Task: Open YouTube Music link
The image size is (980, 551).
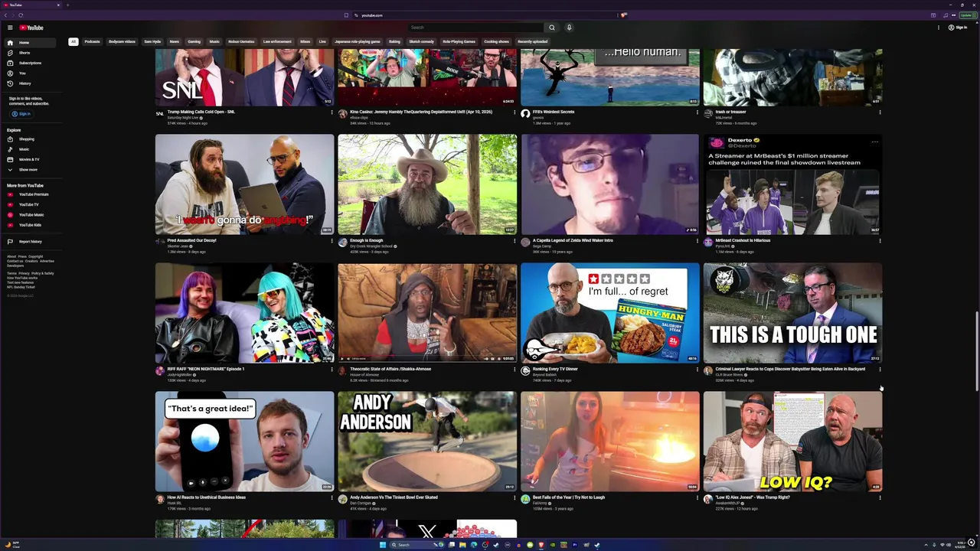Action: [31, 215]
